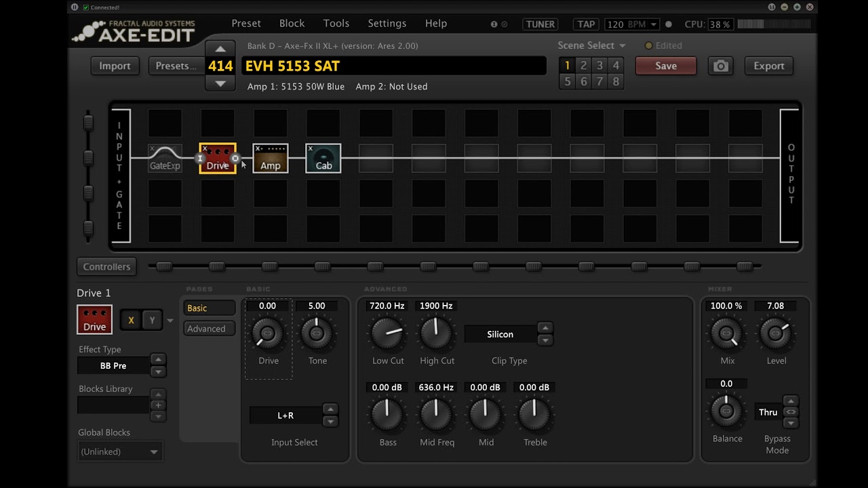The height and width of the screenshot is (488, 868).
Task: Click the Low Cut knob
Action: pos(387,333)
